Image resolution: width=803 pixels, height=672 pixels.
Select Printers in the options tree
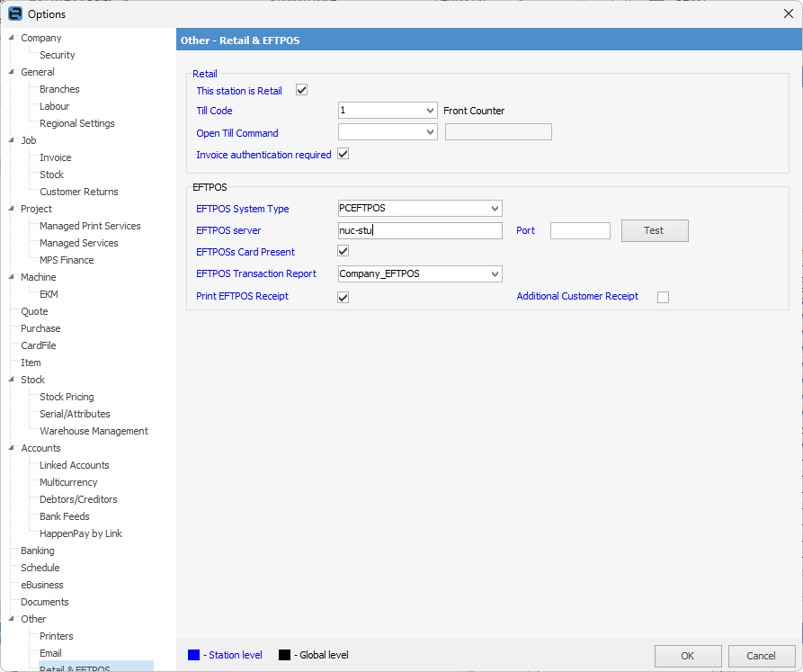point(57,636)
